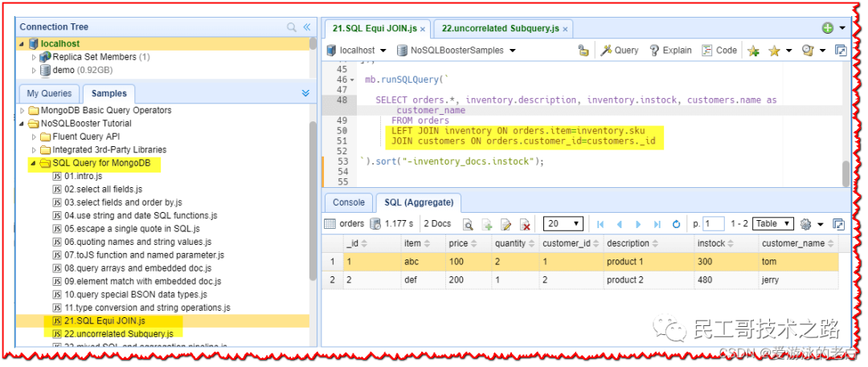Sort by the _id column header

point(372,243)
